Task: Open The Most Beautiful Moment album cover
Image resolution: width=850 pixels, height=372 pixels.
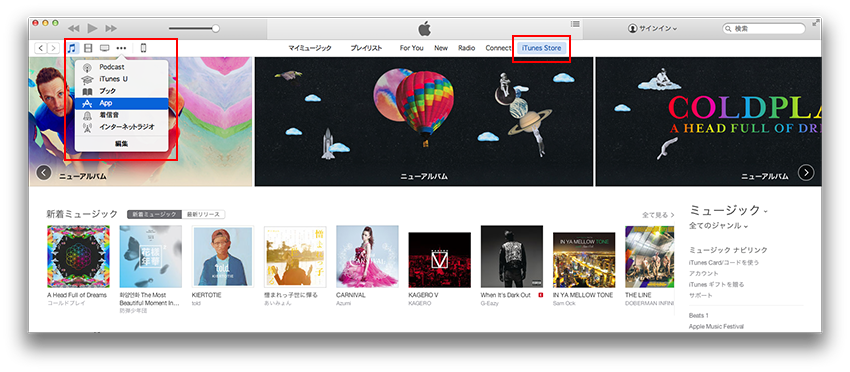Action: (x=151, y=256)
